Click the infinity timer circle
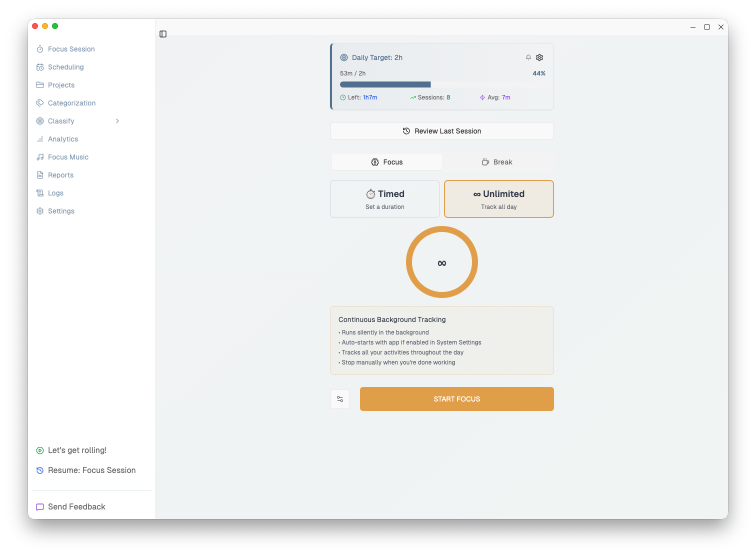Screen dimensions: 756x556 (442, 262)
